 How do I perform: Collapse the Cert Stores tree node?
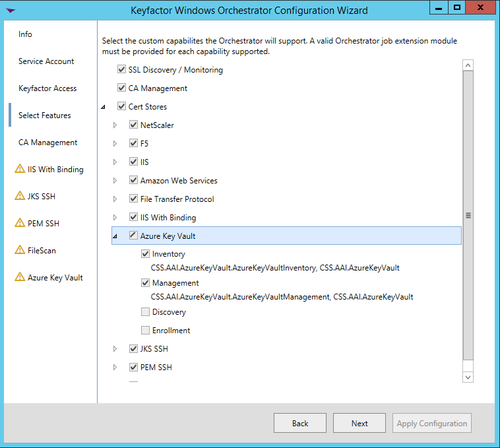click(x=104, y=107)
